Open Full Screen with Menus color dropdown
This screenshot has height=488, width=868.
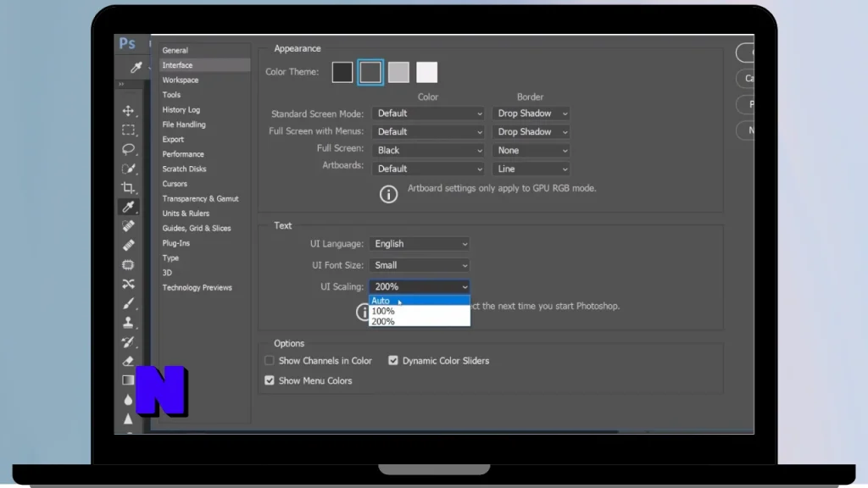[x=428, y=131]
